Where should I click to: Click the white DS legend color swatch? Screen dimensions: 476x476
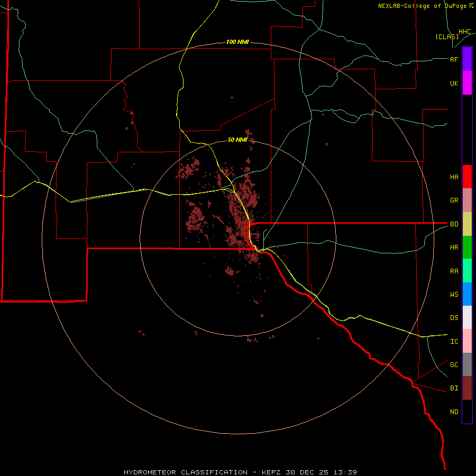pos(467,317)
